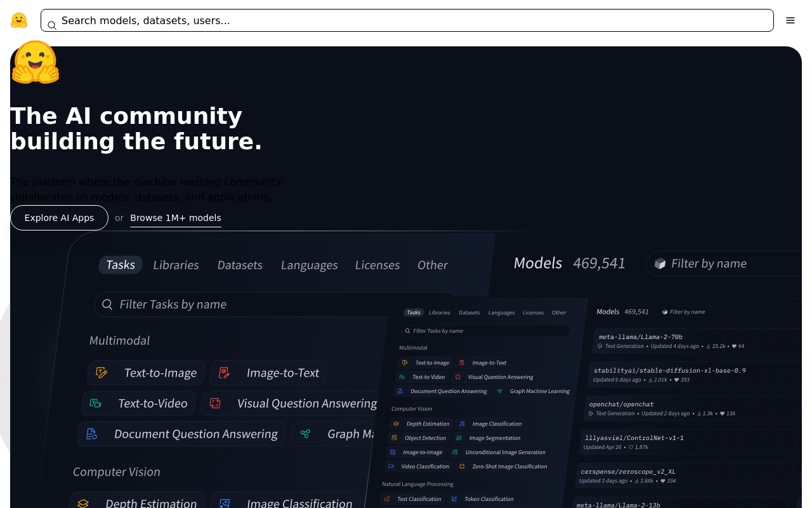Select the large Tasks tab in the preview
This screenshot has width=812, height=508.
pyautogui.click(x=121, y=265)
